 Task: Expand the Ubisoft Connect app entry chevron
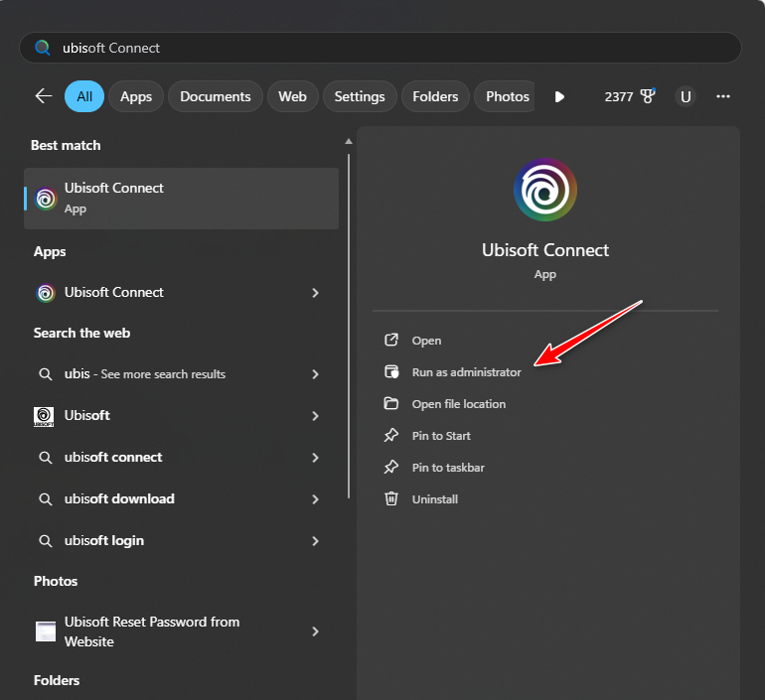pyautogui.click(x=315, y=293)
